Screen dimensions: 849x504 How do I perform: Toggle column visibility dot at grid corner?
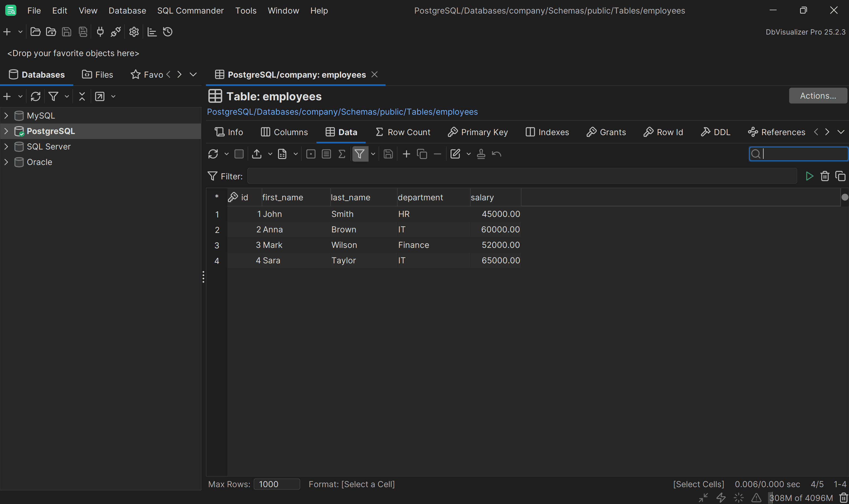pyautogui.click(x=845, y=197)
